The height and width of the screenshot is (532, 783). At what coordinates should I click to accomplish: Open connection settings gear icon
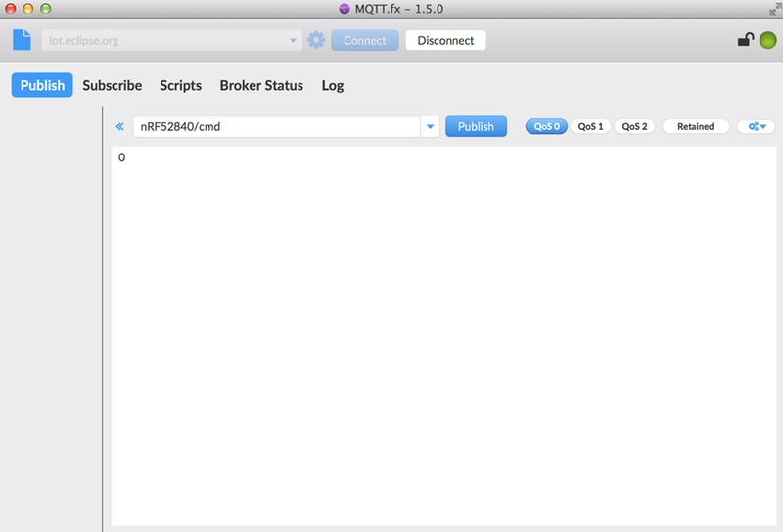(x=316, y=40)
